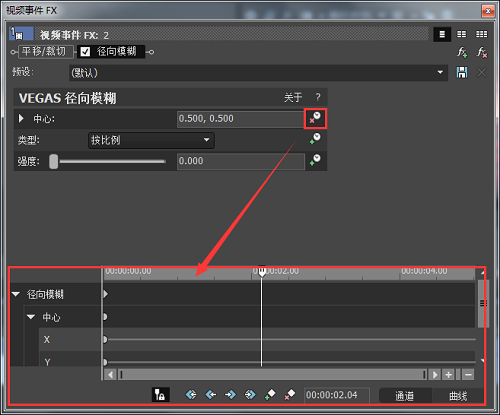500x415 pixels.
Task: Click the 强度 slider handle
Action: click(54, 161)
